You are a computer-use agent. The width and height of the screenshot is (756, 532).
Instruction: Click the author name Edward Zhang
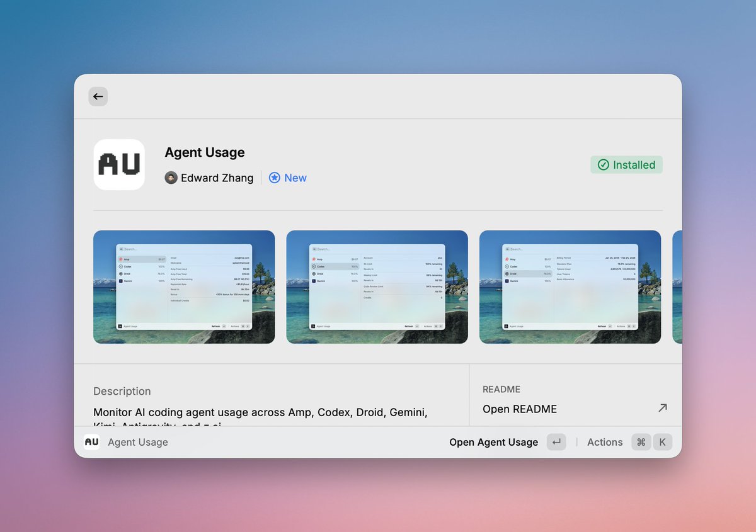point(217,178)
